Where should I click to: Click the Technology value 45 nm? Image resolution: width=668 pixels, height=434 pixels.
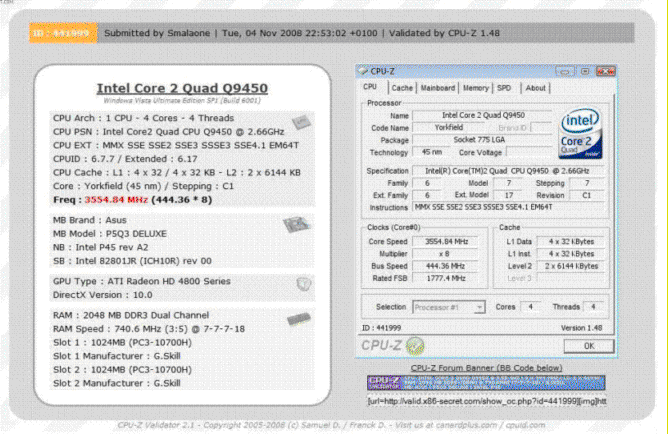pyautogui.click(x=432, y=152)
